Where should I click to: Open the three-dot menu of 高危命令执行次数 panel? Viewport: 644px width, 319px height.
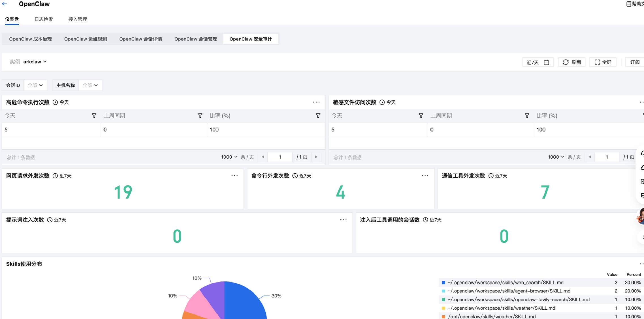(316, 102)
